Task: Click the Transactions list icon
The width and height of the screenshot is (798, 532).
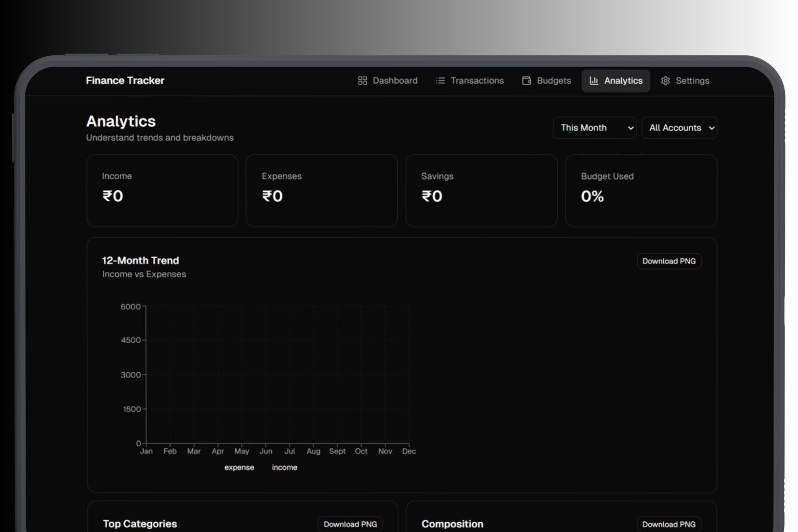Action: point(440,81)
